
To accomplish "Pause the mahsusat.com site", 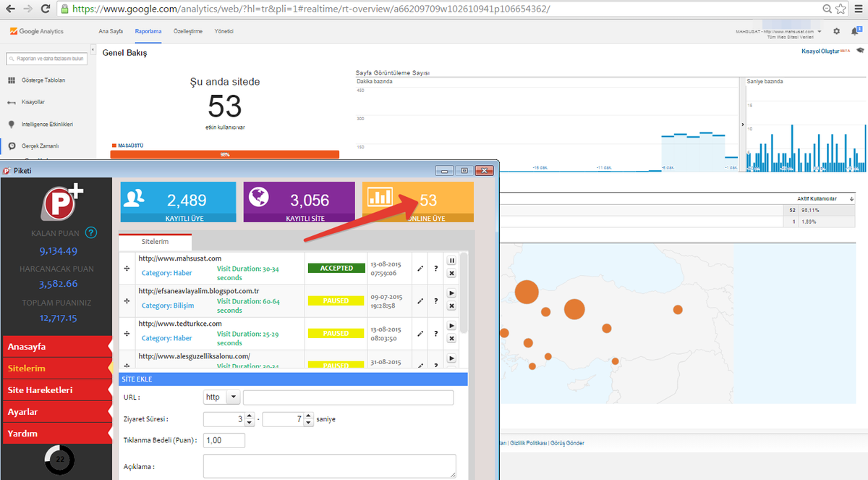I will [x=451, y=261].
